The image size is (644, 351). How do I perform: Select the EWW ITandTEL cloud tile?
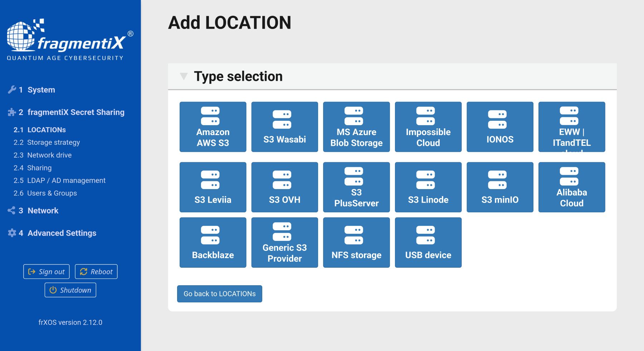point(572,127)
